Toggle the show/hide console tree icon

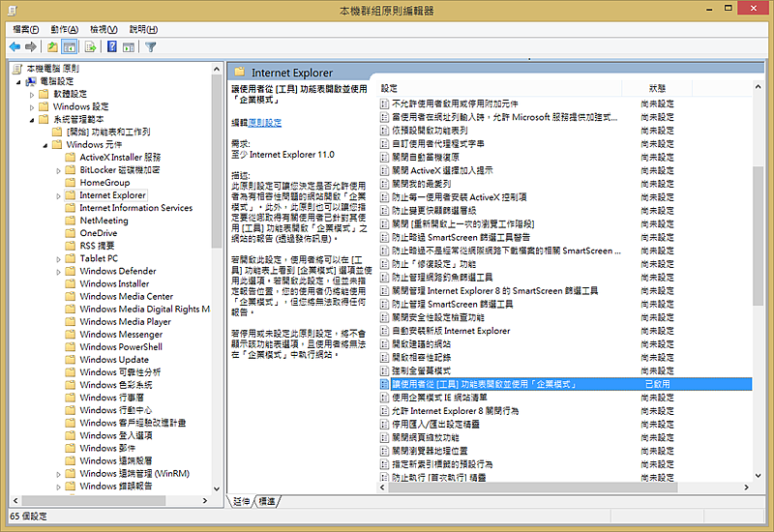pos(69,46)
